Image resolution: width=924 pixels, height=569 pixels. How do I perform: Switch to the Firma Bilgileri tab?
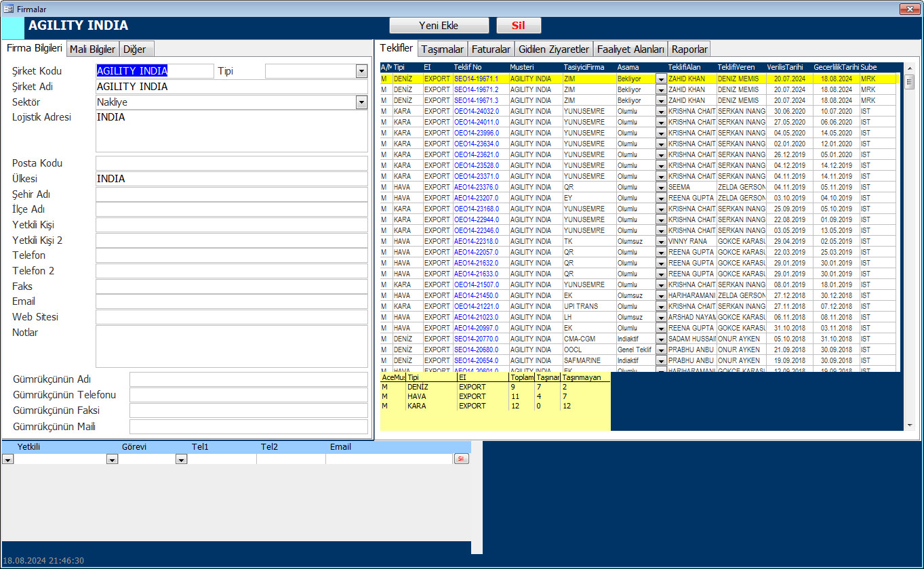coord(35,48)
